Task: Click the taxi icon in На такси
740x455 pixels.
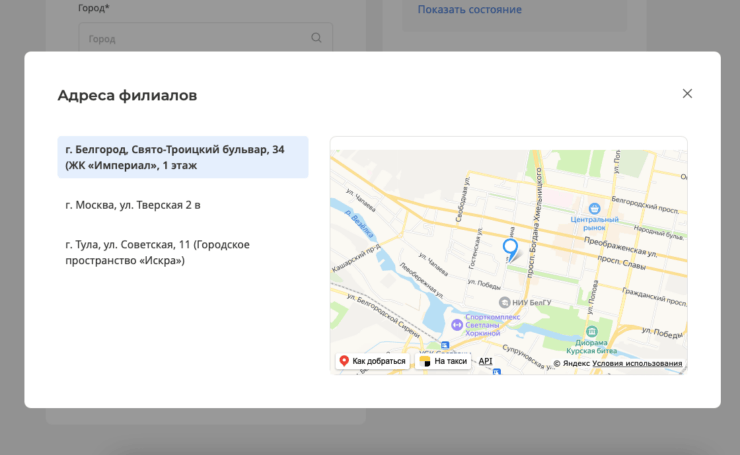Action: 425,361
